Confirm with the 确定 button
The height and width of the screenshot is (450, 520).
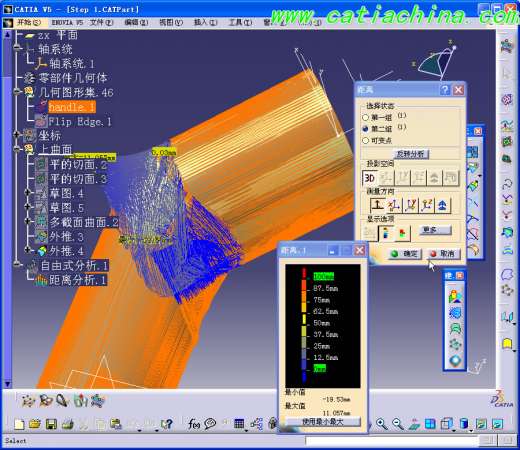tap(405, 254)
